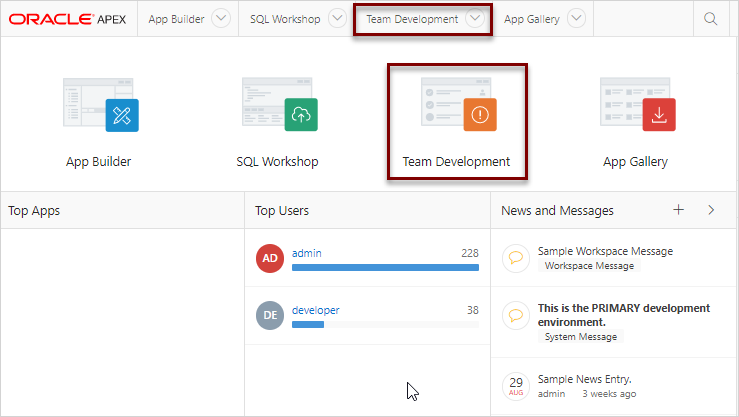
Task: Click the search magnifier icon
Action: tap(710, 19)
